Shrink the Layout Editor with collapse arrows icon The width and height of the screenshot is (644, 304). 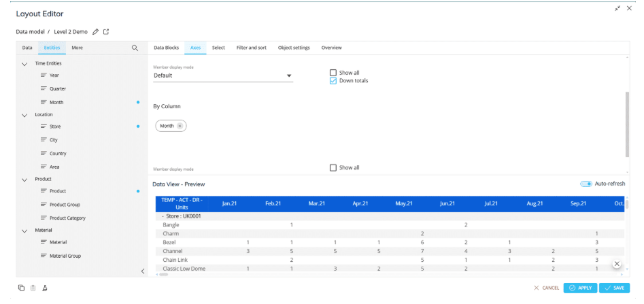pyautogui.click(x=617, y=8)
